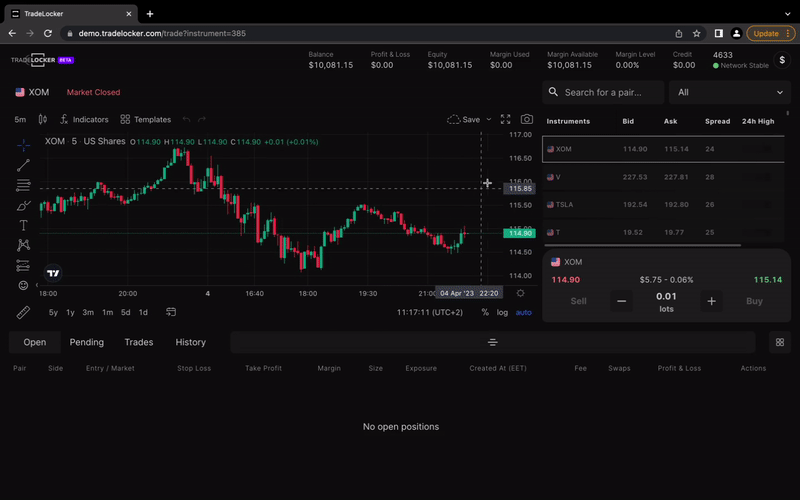Screen dimensions: 800x500
Task: Open the patterns drawing tool
Action: [x=23, y=245]
